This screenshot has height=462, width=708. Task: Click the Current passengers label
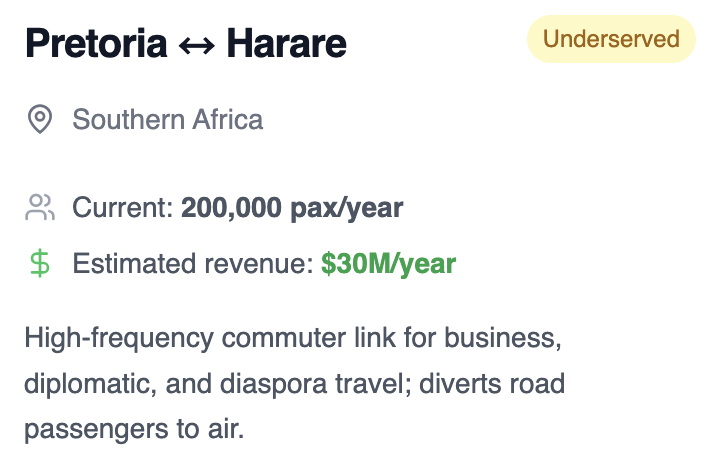click(x=122, y=208)
